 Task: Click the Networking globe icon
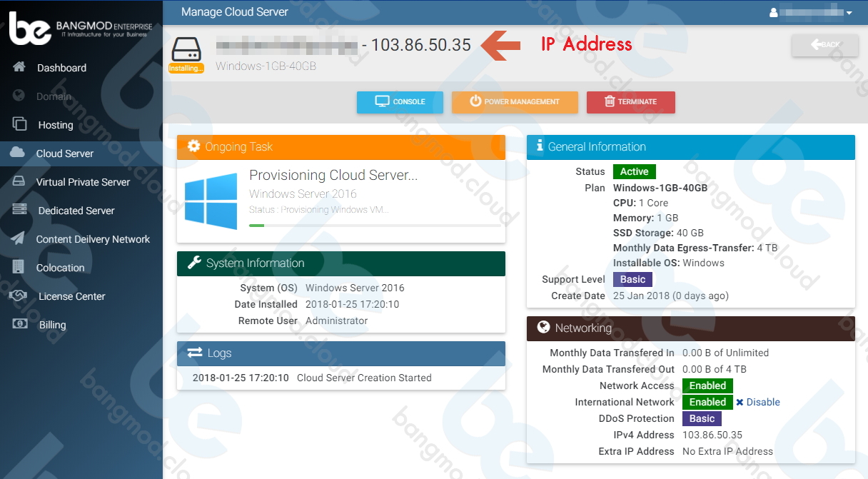tap(543, 327)
